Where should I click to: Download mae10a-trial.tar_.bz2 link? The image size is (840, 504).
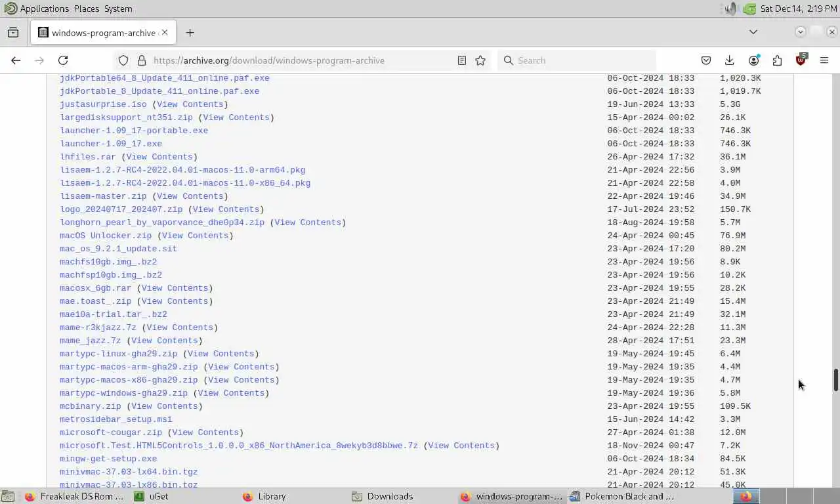pos(114,314)
